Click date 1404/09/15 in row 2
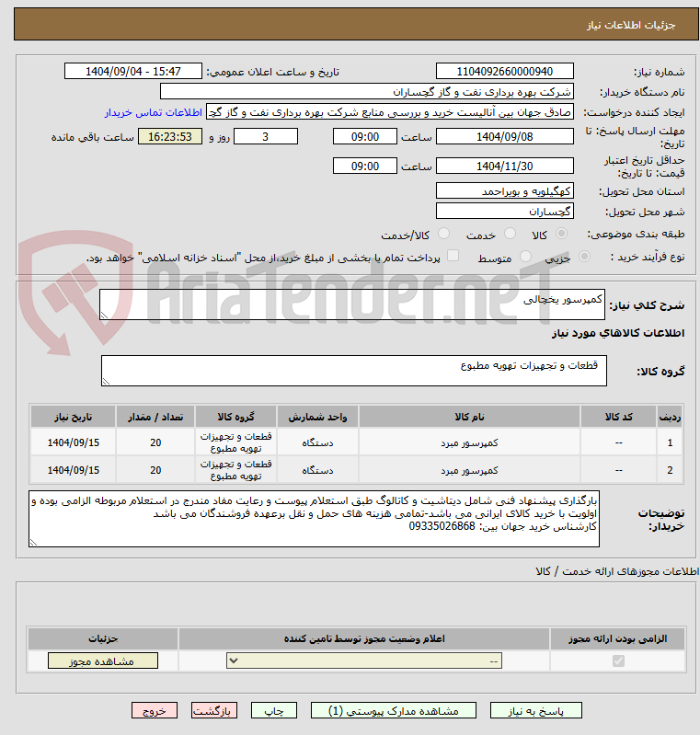The width and height of the screenshot is (700, 735). click(74, 470)
